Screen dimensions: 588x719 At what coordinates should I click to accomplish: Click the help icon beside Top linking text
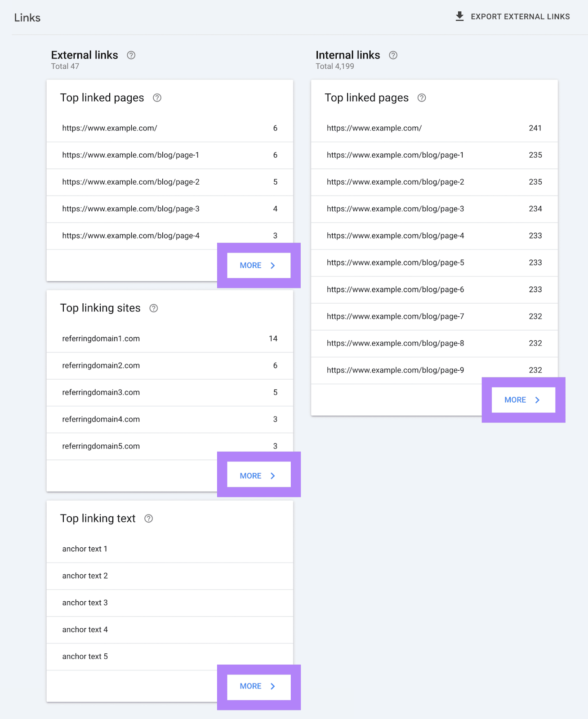pos(148,518)
